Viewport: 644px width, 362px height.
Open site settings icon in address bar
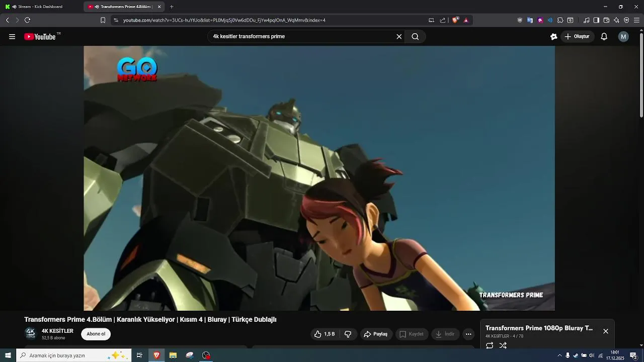(x=116, y=20)
